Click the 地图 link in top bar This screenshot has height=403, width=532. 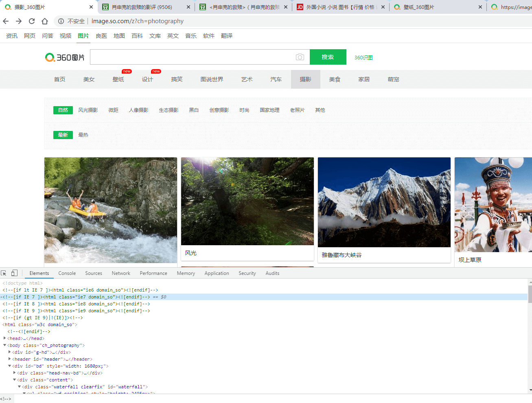119,36
